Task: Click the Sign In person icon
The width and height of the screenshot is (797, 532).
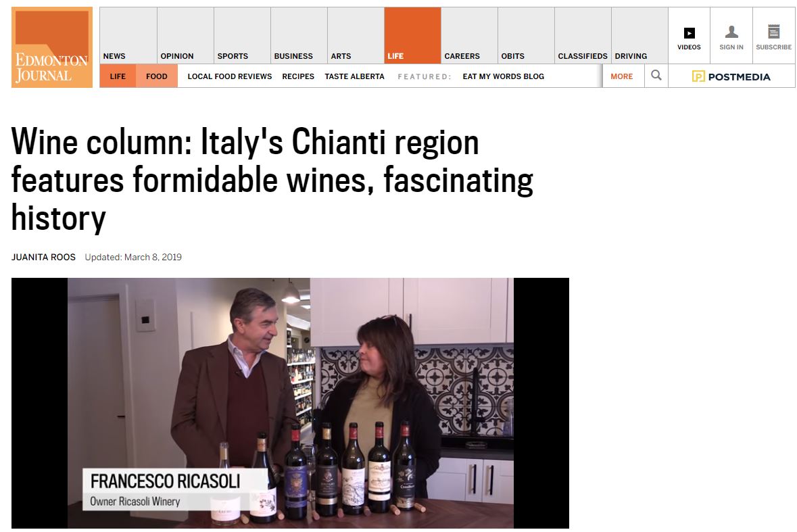Action: pos(731,32)
